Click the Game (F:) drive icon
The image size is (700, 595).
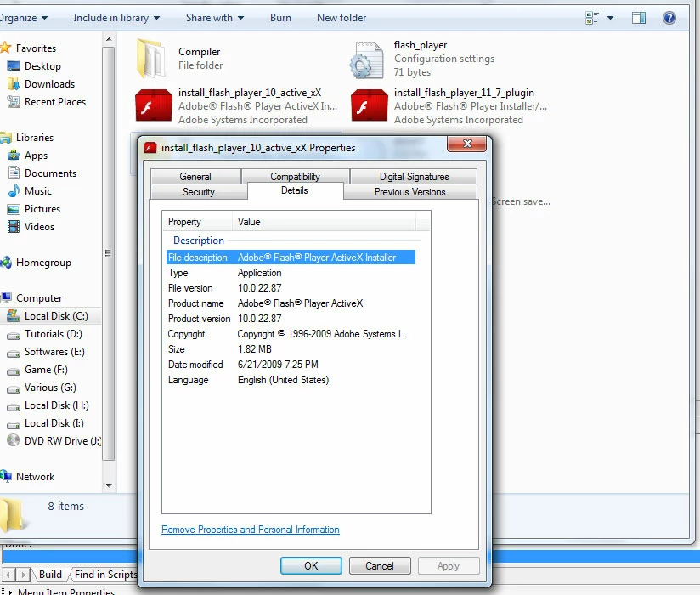(x=14, y=371)
